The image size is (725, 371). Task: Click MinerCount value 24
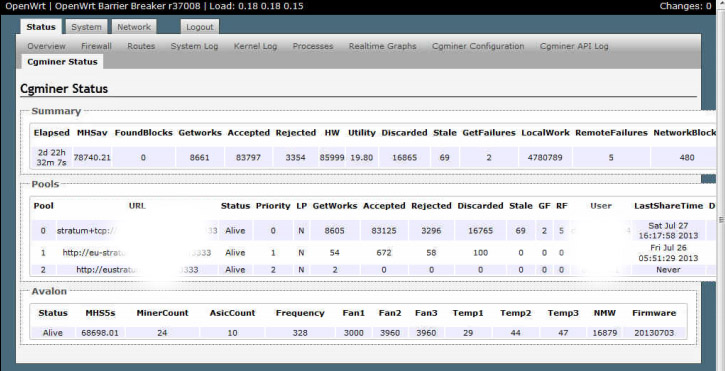point(162,333)
